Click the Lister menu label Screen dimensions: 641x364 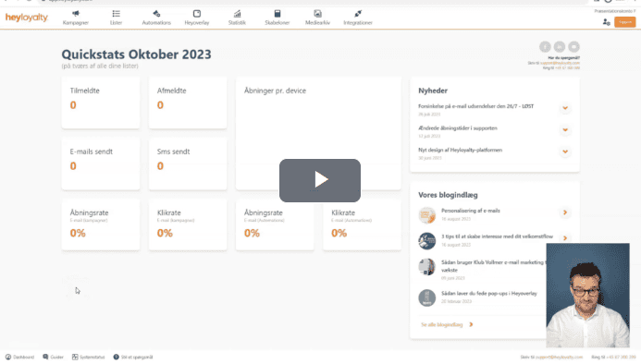click(x=117, y=23)
